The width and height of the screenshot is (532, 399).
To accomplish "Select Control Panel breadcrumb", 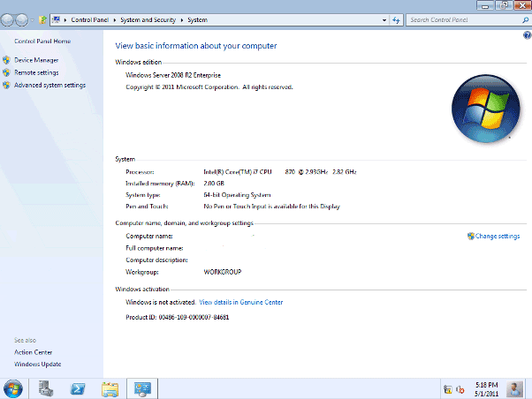I will point(89,20).
